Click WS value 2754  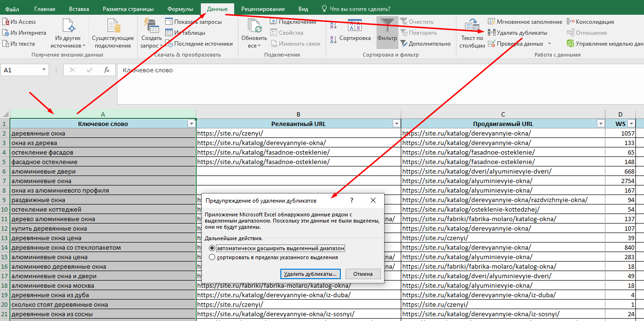pos(621,181)
